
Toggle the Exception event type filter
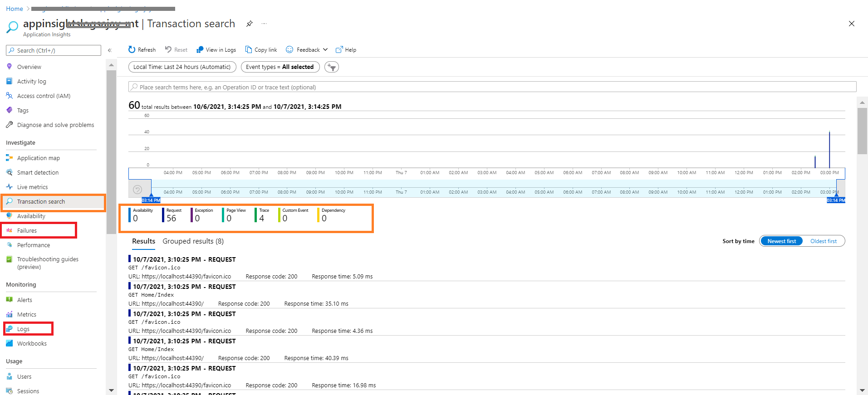202,215
